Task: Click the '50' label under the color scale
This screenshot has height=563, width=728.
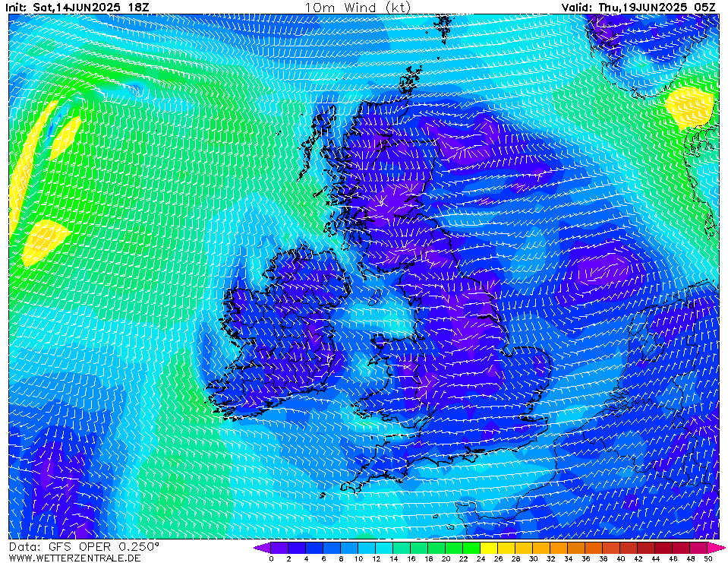Action: (x=708, y=558)
